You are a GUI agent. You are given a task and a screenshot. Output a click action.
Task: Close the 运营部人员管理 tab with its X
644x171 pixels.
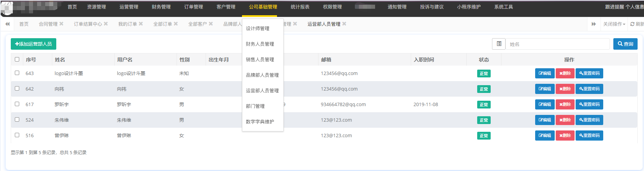point(344,24)
